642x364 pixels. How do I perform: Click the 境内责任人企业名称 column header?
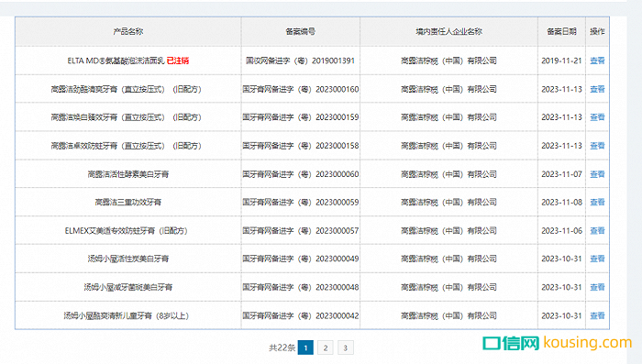pos(448,31)
